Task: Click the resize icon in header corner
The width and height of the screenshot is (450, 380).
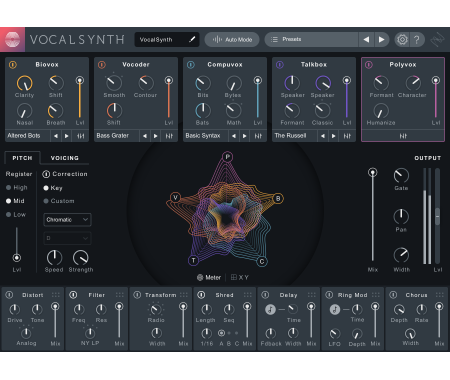Action: tap(437, 40)
